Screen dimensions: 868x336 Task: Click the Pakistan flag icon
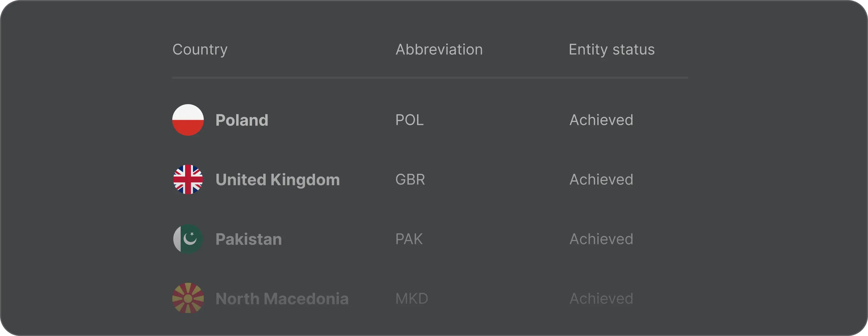[188, 239]
